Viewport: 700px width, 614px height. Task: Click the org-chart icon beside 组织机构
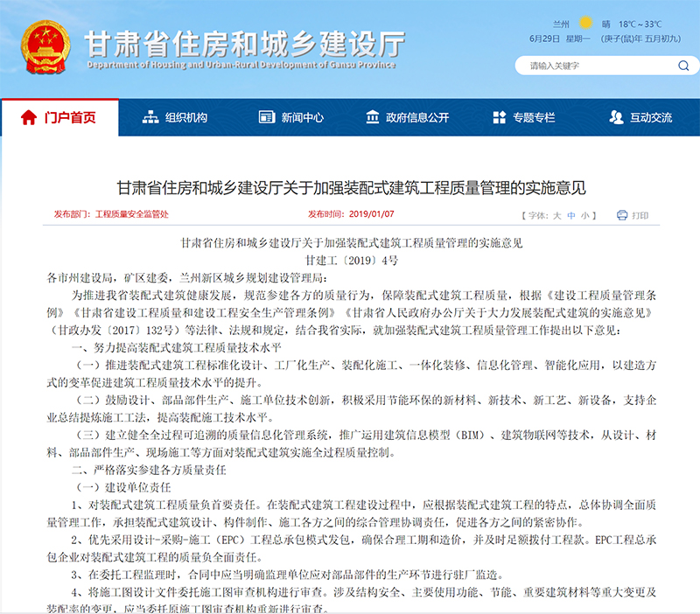(149, 117)
